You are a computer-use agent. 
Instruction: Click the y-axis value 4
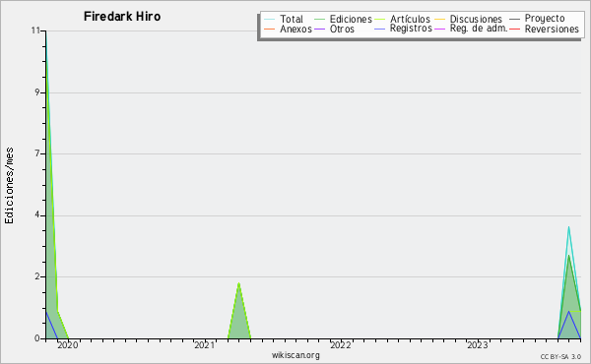[37, 214]
